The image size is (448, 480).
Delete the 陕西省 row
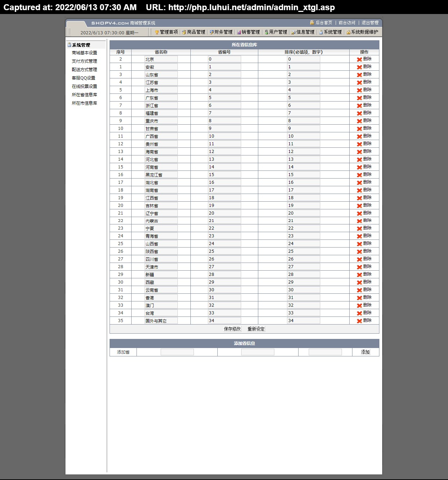click(364, 251)
